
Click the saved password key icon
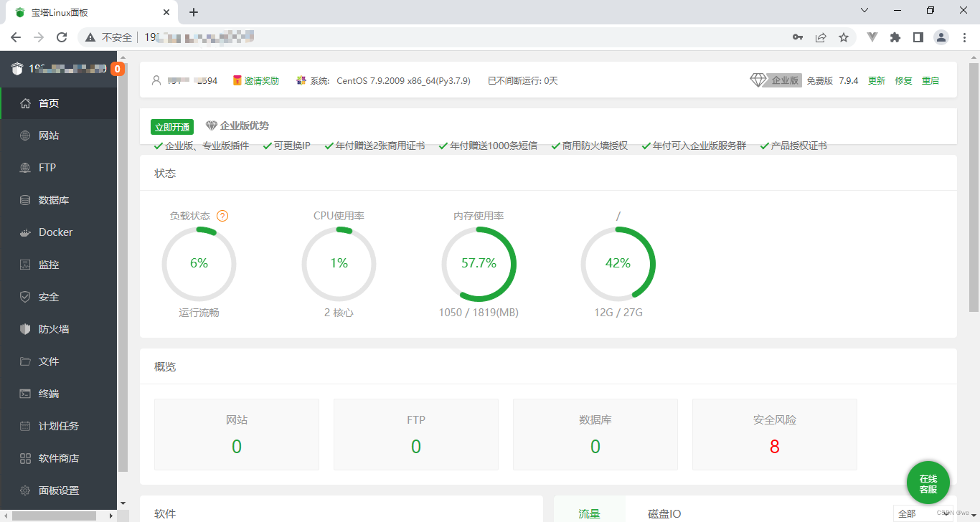pos(798,37)
